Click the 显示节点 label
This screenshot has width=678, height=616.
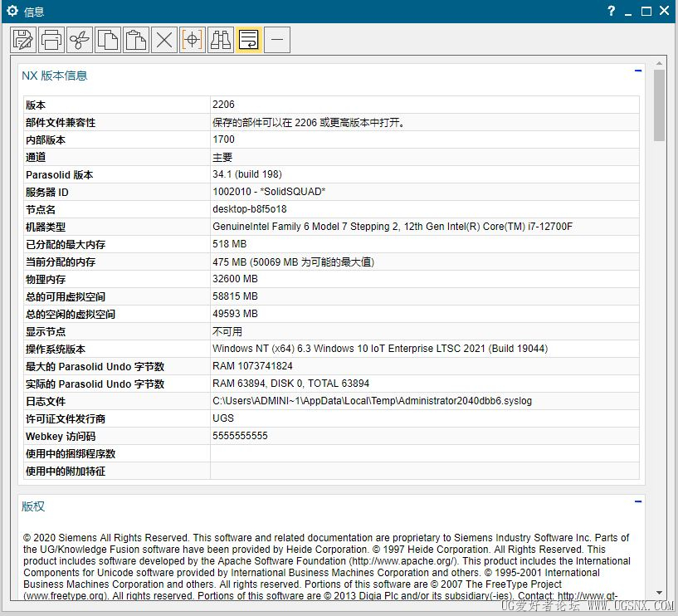[x=46, y=332]
